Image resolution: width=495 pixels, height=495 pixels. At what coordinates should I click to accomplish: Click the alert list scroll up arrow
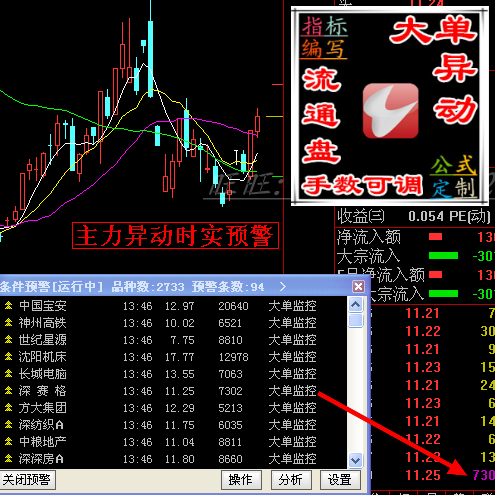pos(355,304)
